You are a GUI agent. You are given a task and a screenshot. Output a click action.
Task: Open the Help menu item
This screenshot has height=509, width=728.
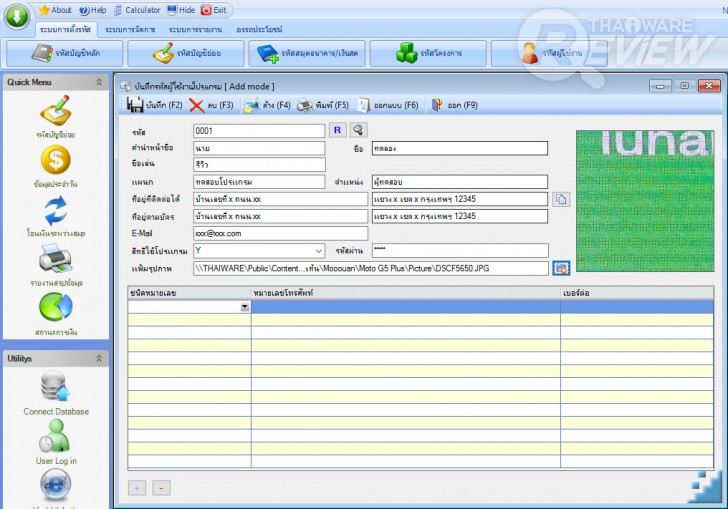[x=93, y=10]
